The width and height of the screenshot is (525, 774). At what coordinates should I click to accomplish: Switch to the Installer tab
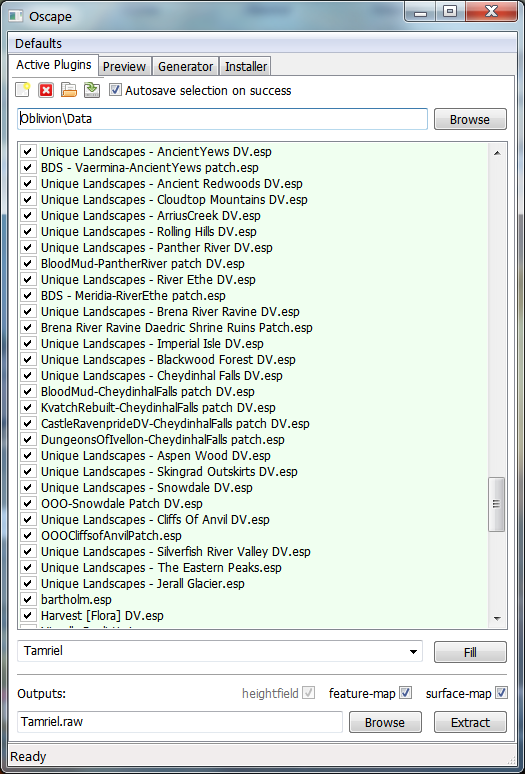(x=246, y=67)
